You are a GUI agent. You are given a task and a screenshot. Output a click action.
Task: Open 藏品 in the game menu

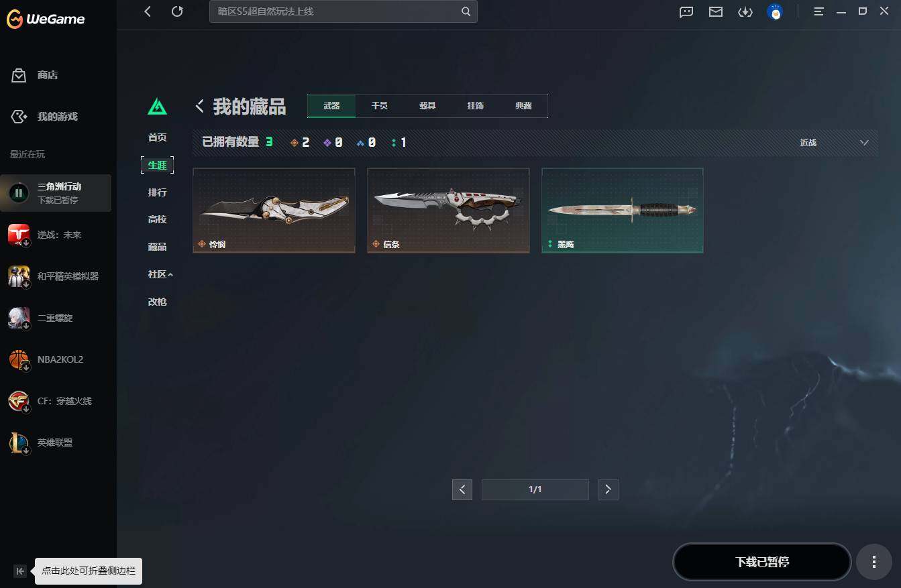pos(157,247)
